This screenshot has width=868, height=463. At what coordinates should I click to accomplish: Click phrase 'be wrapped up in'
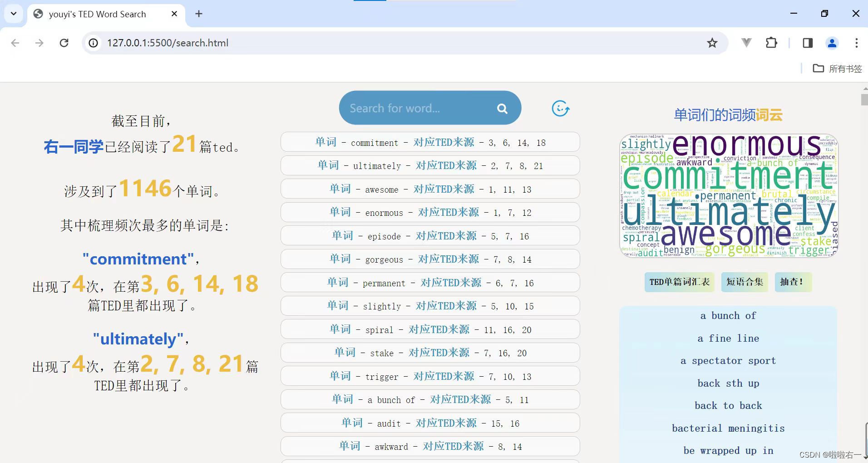tap(728, 451)
